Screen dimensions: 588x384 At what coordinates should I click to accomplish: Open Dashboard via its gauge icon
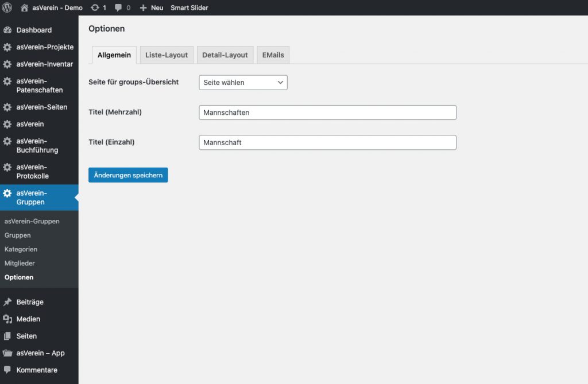tap(7, 30)
